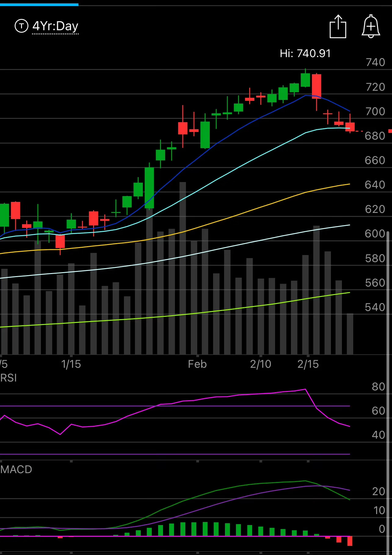Select the RSI indicator label
This screenshot has width=392, height=555.
click(8, 378)
